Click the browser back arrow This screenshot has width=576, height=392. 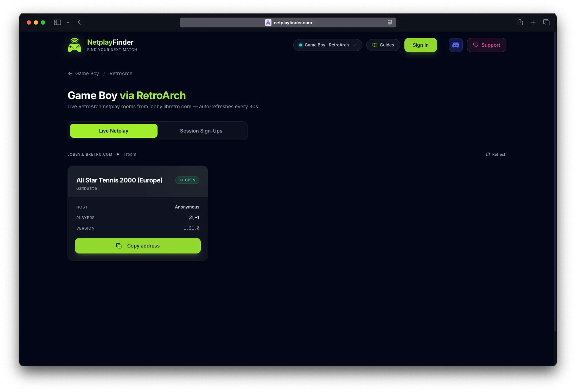pyautogui.click(x=79, y=22)
